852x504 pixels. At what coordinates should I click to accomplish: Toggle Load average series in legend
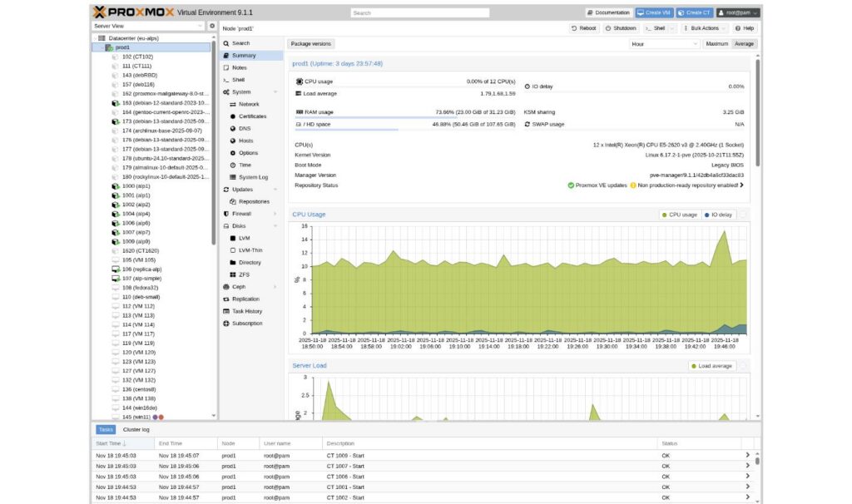[712, 366]
